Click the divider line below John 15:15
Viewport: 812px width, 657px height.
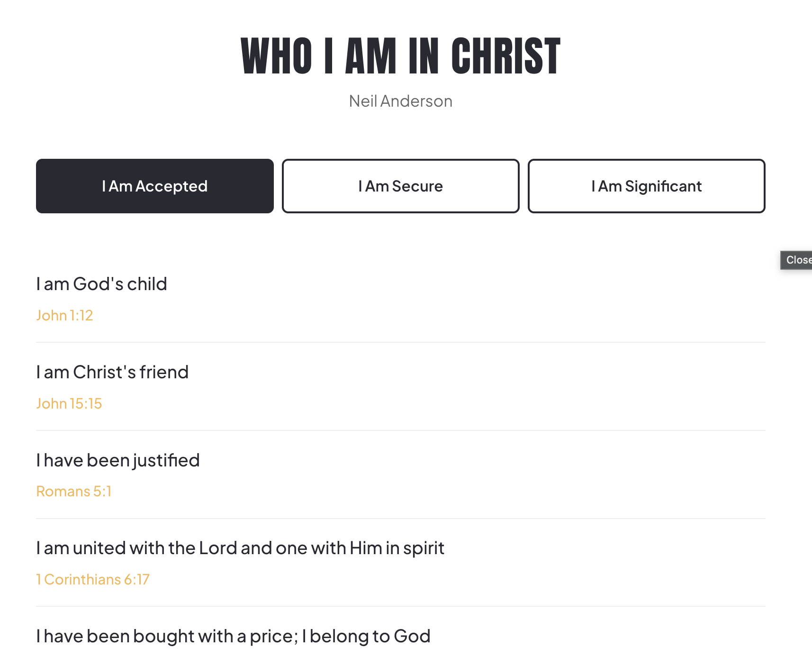400,430
